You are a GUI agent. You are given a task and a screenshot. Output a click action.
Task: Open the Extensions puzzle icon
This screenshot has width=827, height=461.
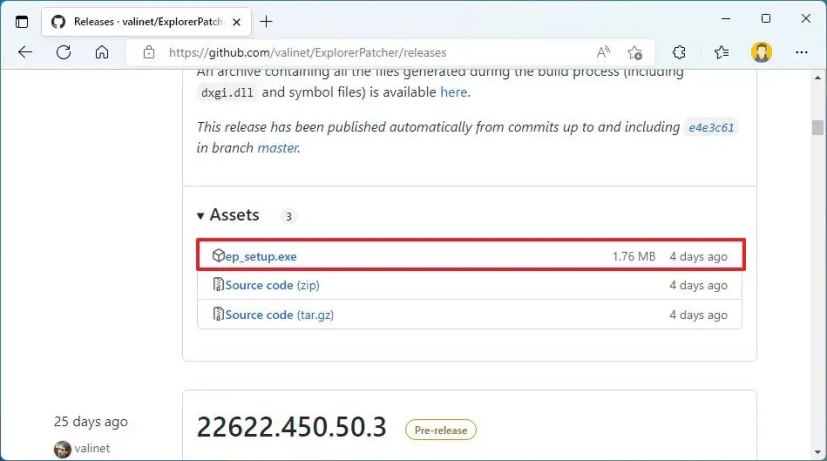(x=679, y=52)
